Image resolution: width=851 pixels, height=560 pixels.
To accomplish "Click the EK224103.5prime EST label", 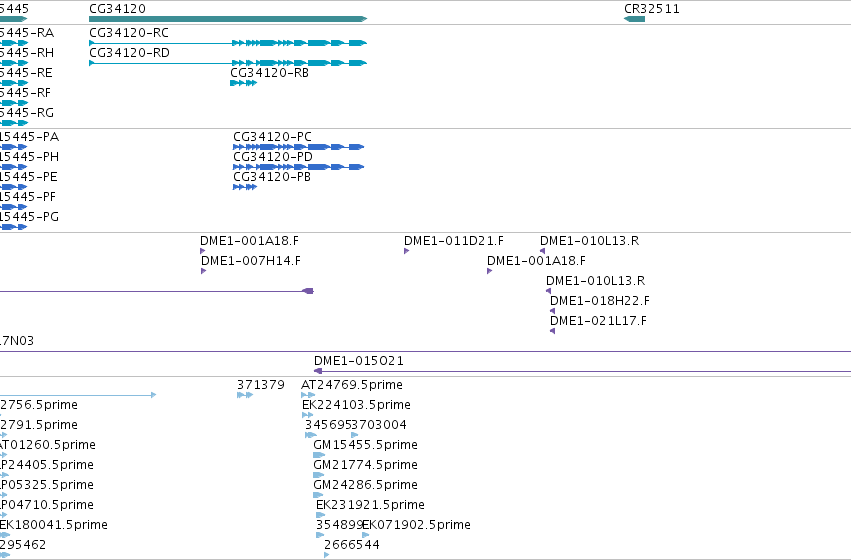I will pyautogui.click(x=356, y=405).
